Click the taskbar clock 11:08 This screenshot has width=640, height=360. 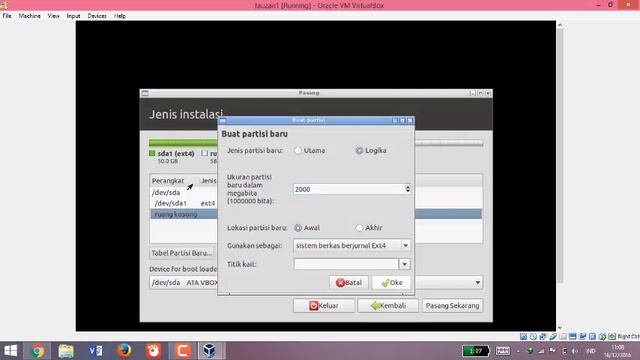[618, 351]
